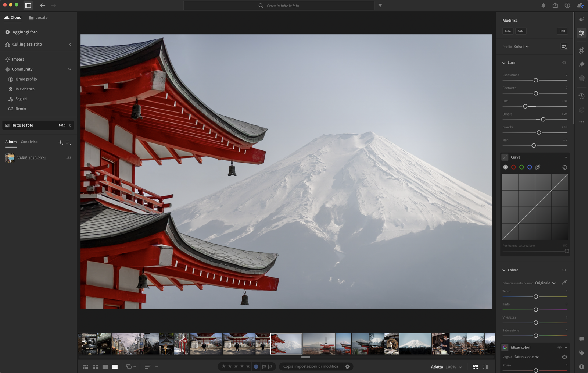Screen dimensions: 588x373
Task: Toggle visibility of Colore edits
Action: [564, 270]
